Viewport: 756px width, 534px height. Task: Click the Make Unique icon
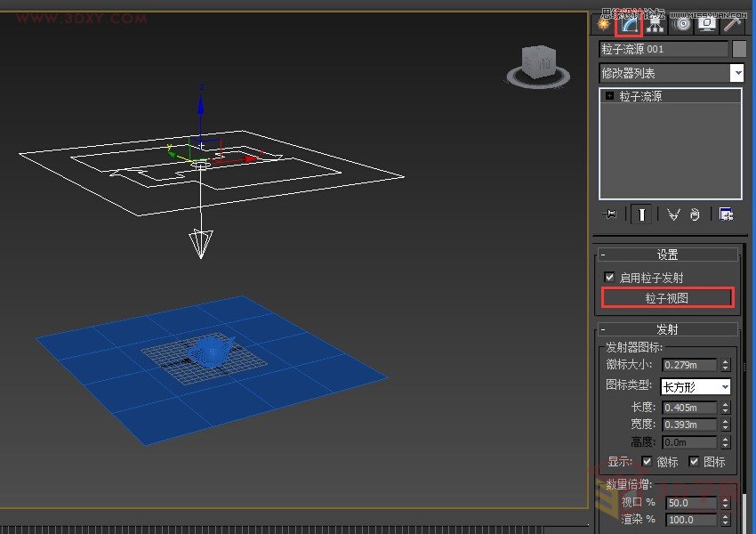tap(673, 214)
